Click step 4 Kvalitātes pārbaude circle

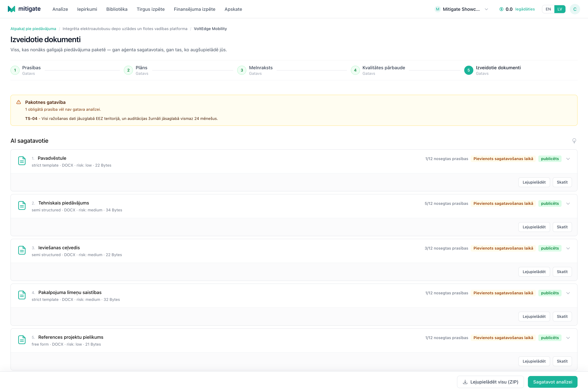click(x=355, y=70)
